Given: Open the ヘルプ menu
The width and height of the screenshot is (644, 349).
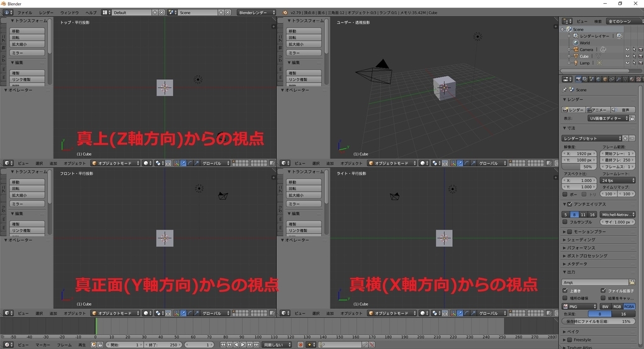Looking at the screenshot, I should click(91, 13).
